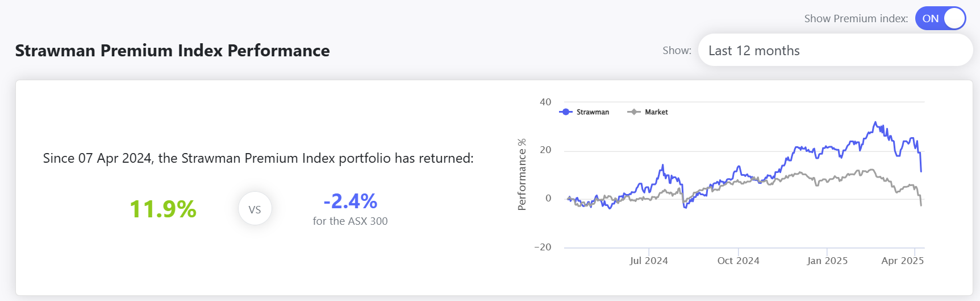
Task: Click the green 11.9% return figure
Action: [163, 209]
